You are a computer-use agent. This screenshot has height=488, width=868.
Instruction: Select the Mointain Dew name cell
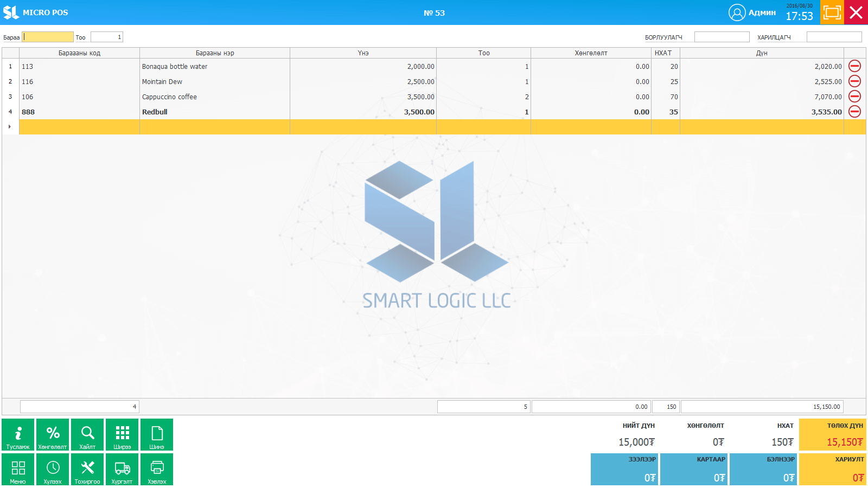(215, 81)
